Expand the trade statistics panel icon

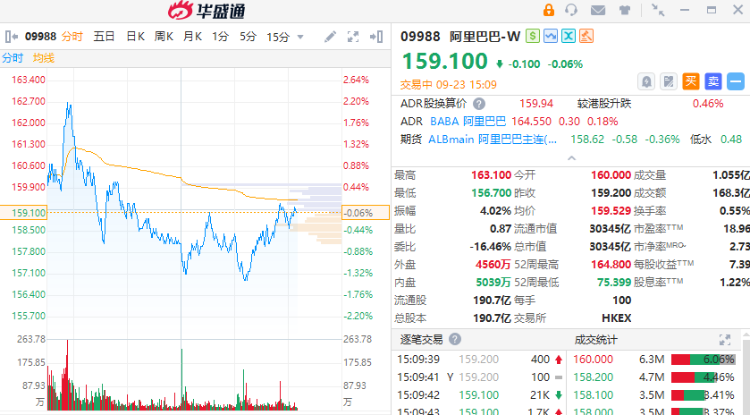[725, 340]
